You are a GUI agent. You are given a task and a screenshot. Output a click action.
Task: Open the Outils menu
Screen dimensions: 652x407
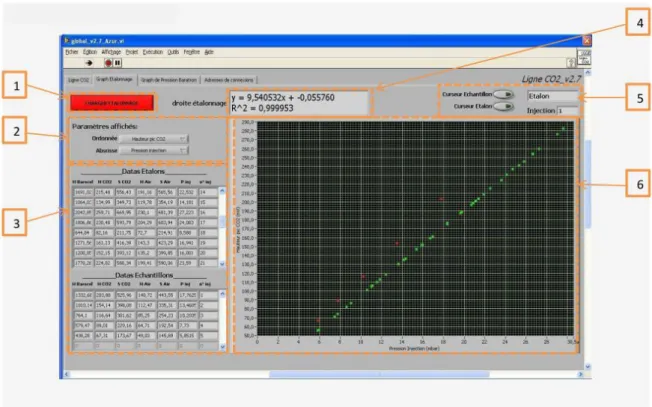pyautogui.click(x=173, y=52)
